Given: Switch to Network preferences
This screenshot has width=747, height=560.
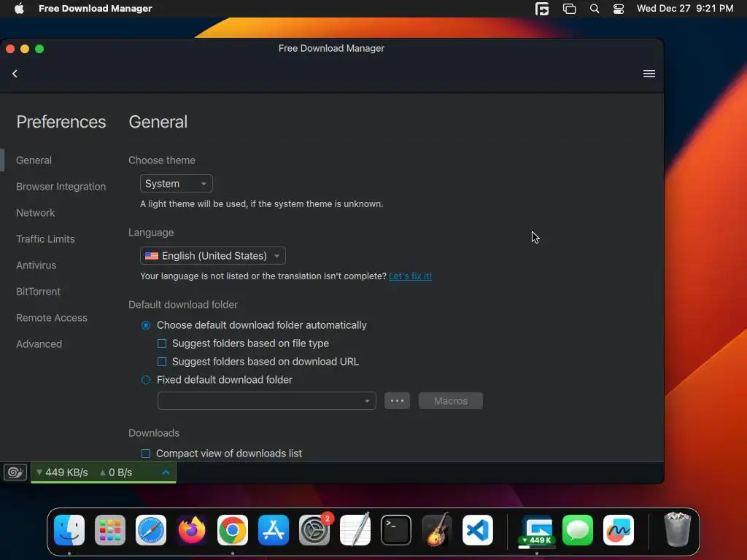Looking at the screenshot, I should [36, 213].
